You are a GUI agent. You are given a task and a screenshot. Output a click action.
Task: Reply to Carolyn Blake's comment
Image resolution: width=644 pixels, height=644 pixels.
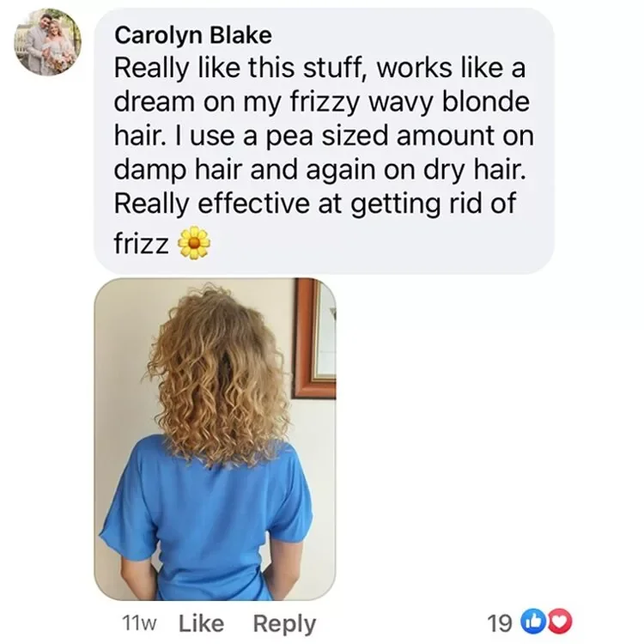(284, 624)
